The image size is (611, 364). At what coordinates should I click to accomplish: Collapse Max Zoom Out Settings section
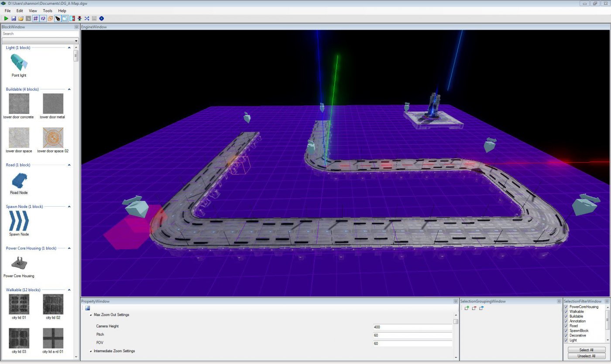click(x=91, y=315)
